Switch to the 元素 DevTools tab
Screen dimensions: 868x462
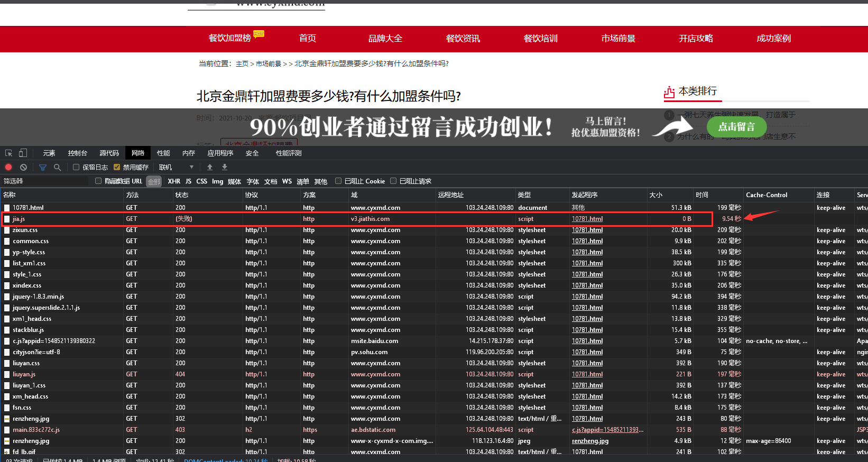49,153
